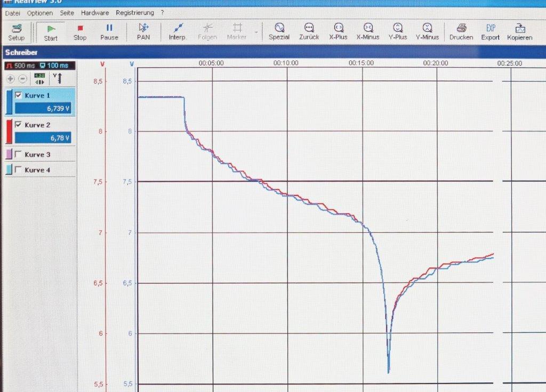Image resolution: width=546 pixels, height=392 pixels.
Task: Open dropdown arrow next to Marker
Action: pos(256,32)
